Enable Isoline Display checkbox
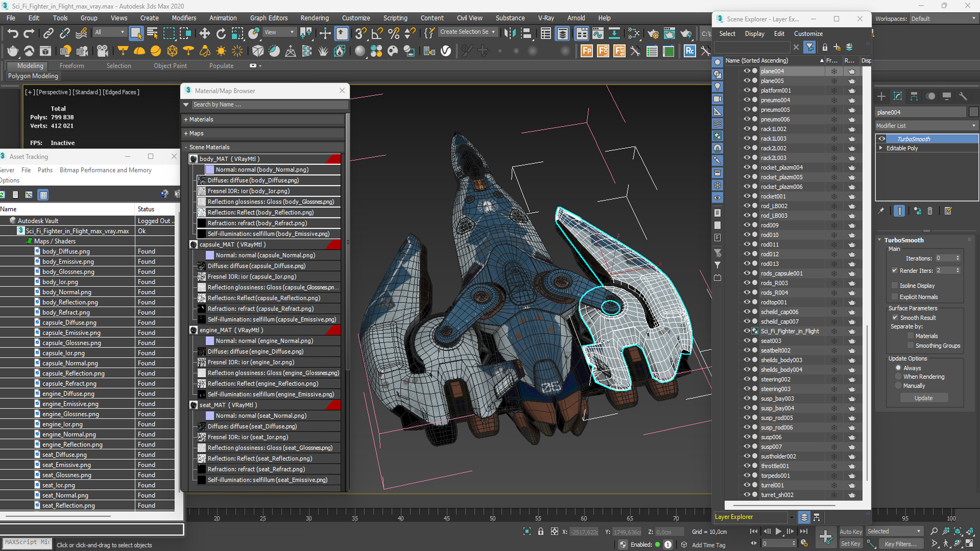This screenshot has width=980, height=551. coord(894,285)
